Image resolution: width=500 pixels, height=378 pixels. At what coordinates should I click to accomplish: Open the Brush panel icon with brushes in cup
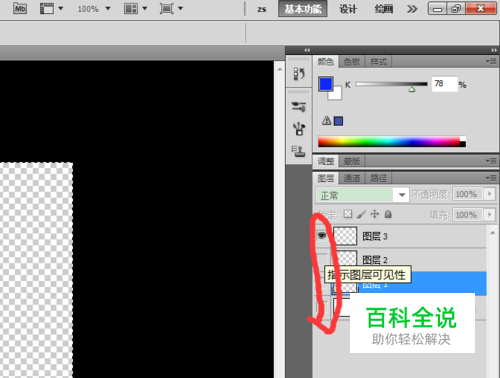(299, 129)
